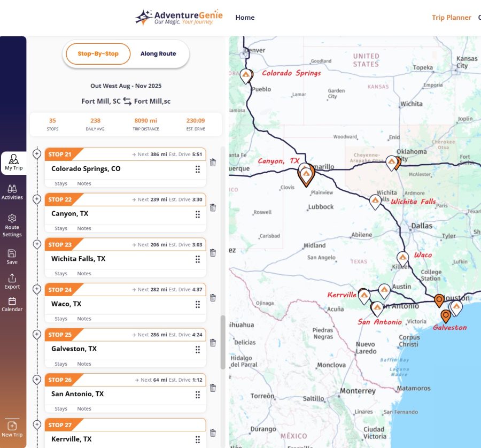Viewport: 481px width, 448px height.
Task: Go to Home page link
Action: pos(245,18)
